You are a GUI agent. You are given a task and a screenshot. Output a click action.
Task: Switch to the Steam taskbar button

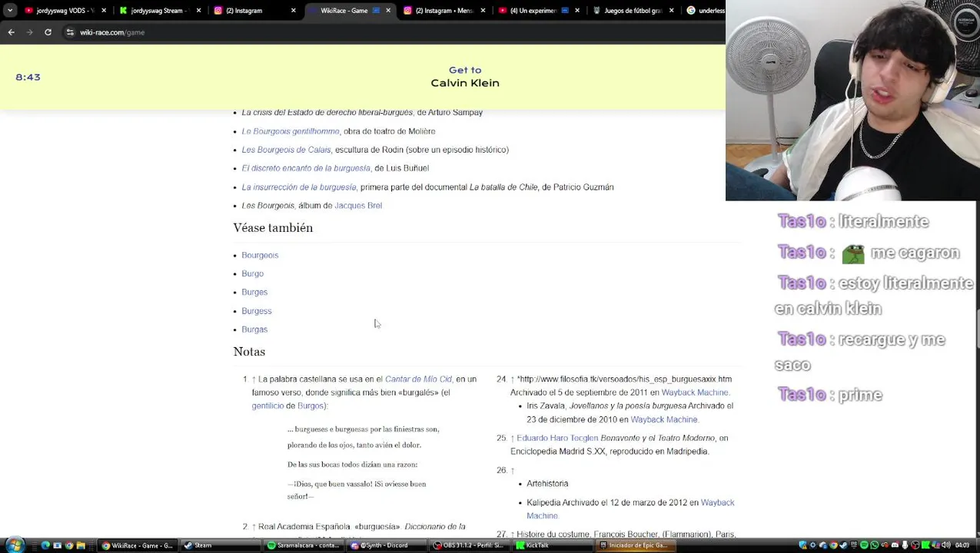[220, 545]
